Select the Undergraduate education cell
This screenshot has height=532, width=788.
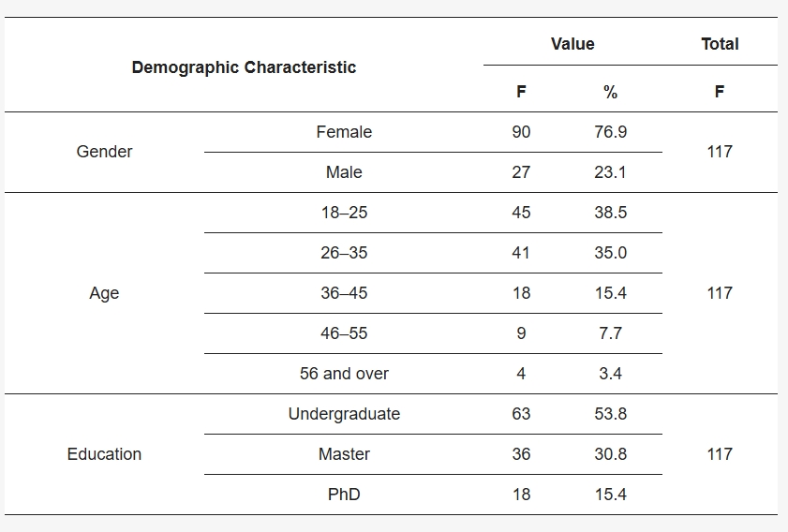pyautogui.click(x=344, y=414)
